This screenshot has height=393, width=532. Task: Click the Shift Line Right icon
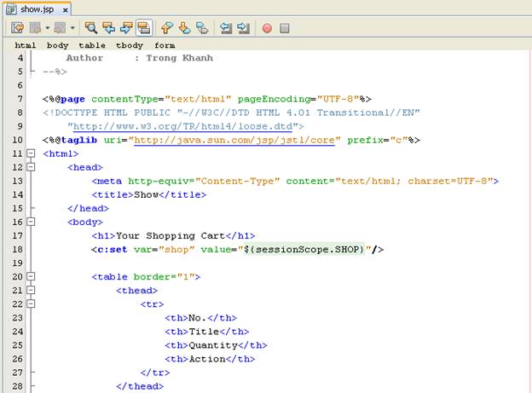(243, 28)
